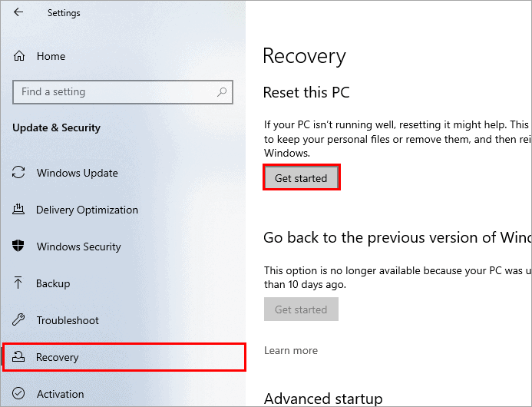Screen dimensions: 532x407
Task: Click the Windows Update sync icon
Action: tap(19, 174)
